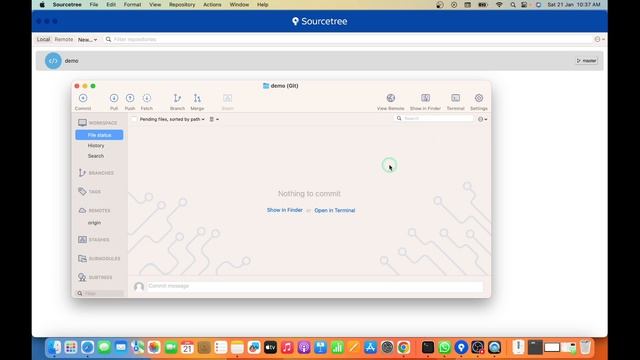Open the File menu

tap(94, 5)
